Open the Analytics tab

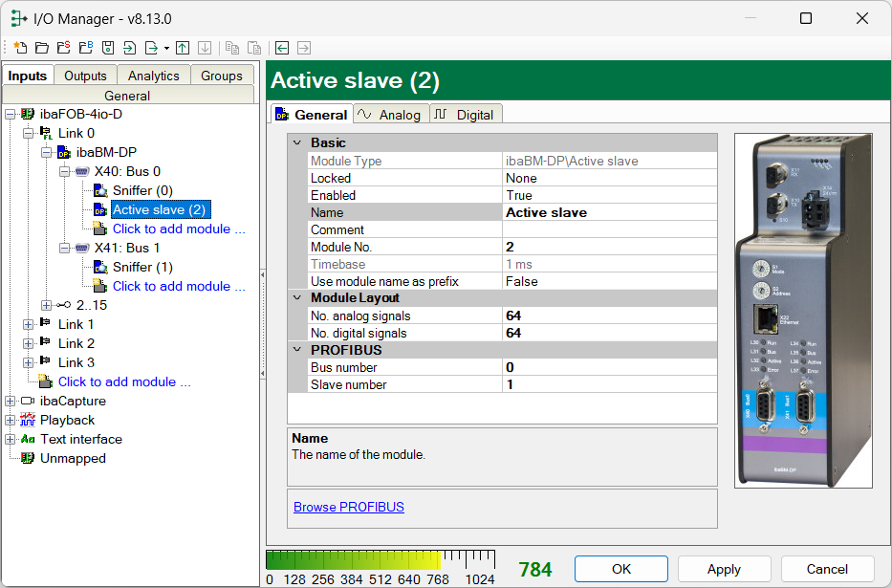154,76
